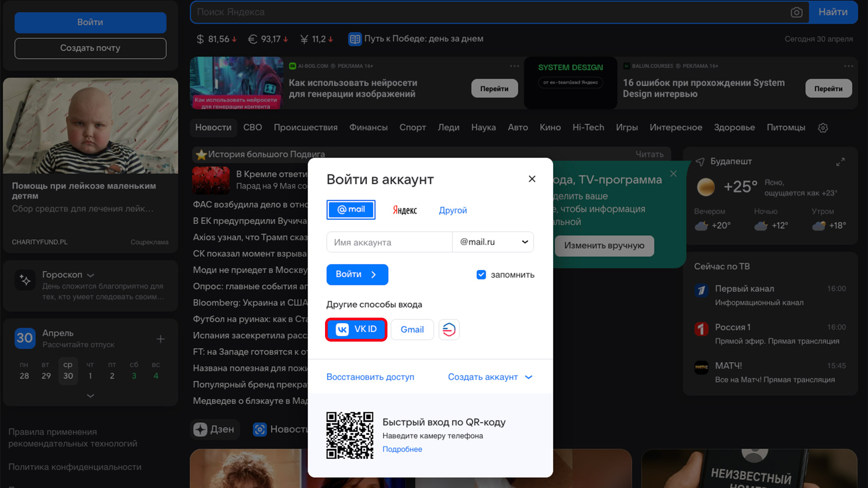Open the yuan exchange rate
This screenshot has height=488, width=868.
317,39
